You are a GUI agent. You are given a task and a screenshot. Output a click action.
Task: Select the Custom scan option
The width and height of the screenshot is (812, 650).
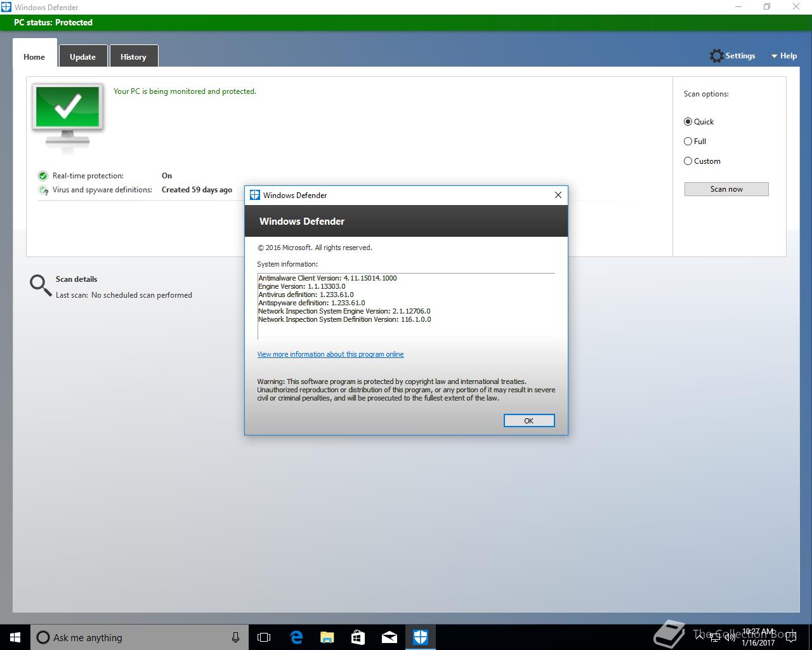(702, 161)
